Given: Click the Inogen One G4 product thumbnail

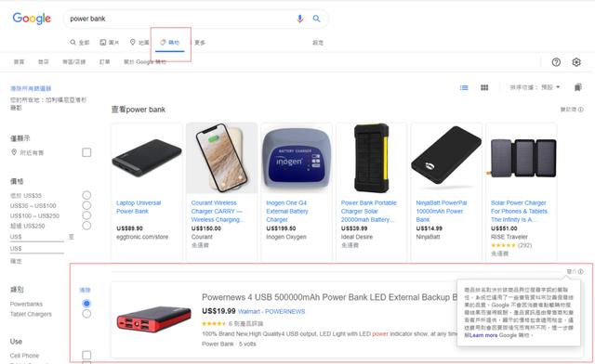Looking at the screenshot, I should (x=297, y=159).
